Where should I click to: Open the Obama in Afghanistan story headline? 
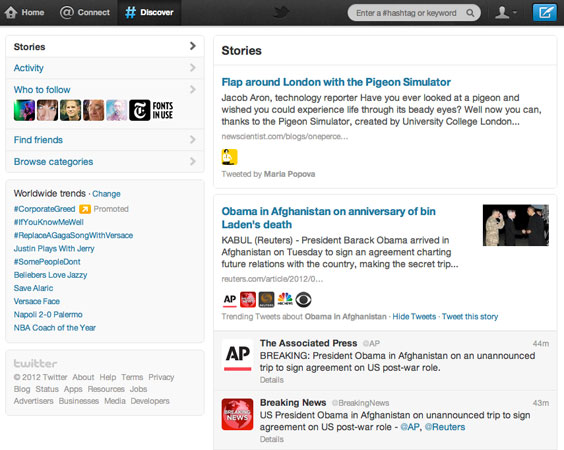pos(328,218)
